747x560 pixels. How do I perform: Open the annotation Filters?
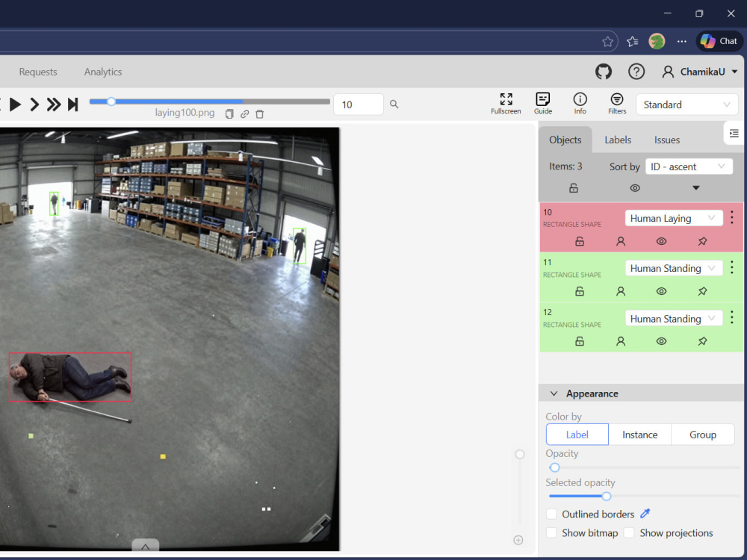[x=617, y=104]
